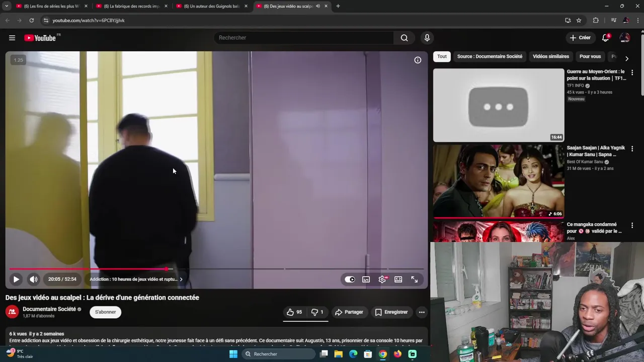
Task: Open the Chrome three-dot menu
Action: (x=637, y=20)
